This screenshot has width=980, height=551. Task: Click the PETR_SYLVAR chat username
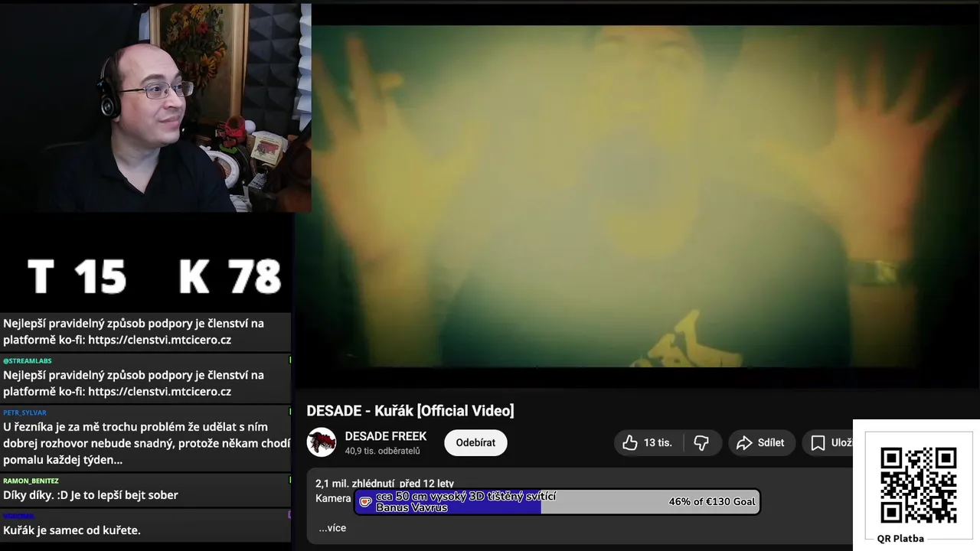coord(24,412)
